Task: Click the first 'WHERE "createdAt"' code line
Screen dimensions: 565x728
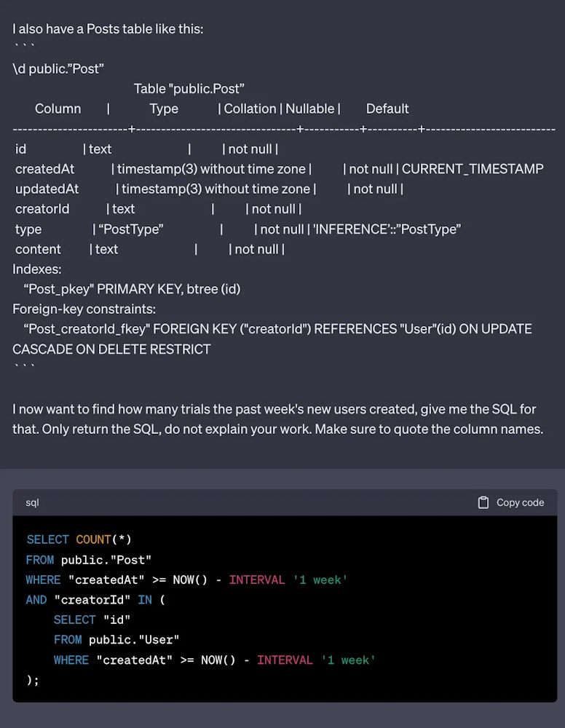Action: (x=186, y=580)
